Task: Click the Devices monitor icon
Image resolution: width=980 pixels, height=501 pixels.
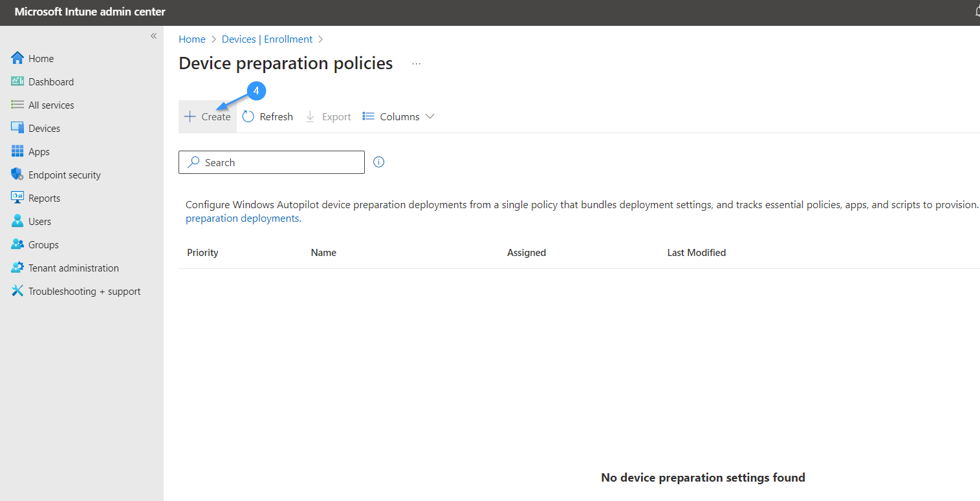Action: coord(17,128)
